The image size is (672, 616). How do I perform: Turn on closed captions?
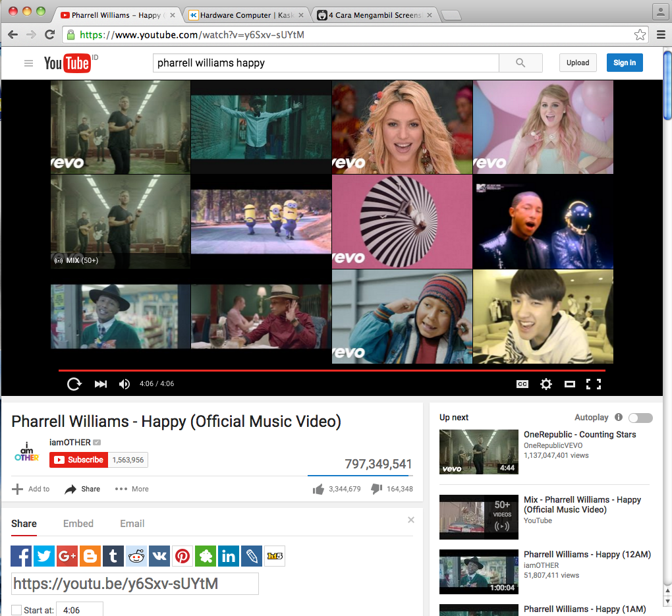click(x=522, y=383)
